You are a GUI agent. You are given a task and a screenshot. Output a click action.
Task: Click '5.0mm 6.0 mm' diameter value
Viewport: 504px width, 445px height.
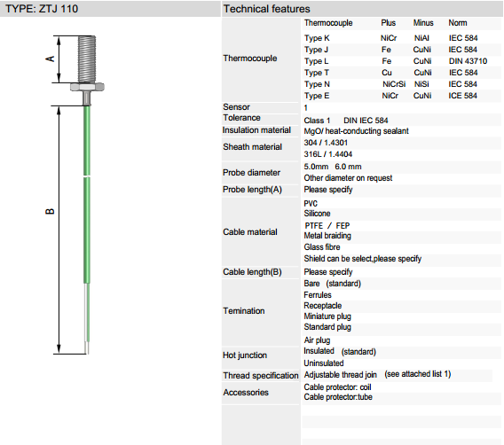[x=333, y=167]
